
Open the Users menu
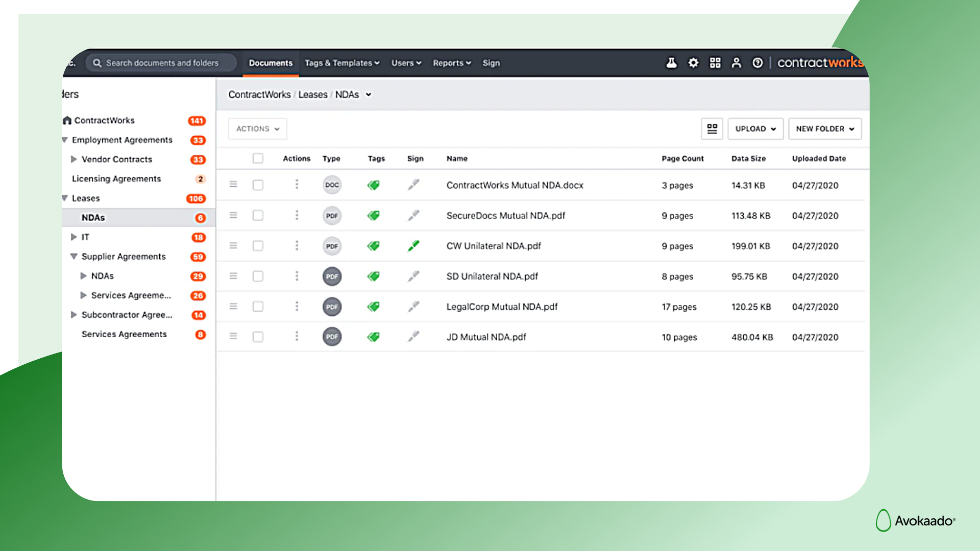406,63
